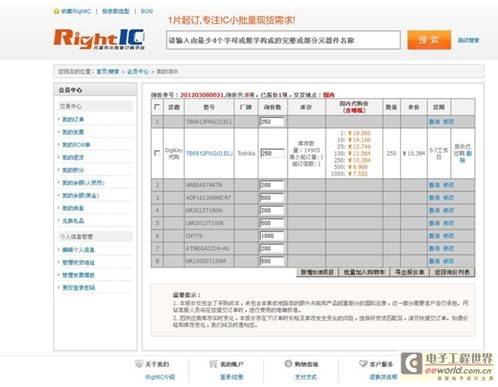Click the quantity field in row 1 showing 250

[272, 122]
